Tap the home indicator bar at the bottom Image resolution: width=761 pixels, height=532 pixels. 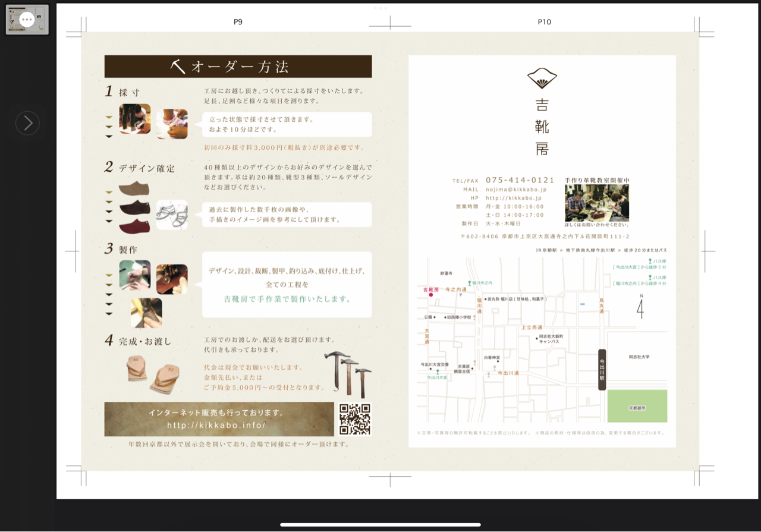pyautogui.click(x=380, y=525)
